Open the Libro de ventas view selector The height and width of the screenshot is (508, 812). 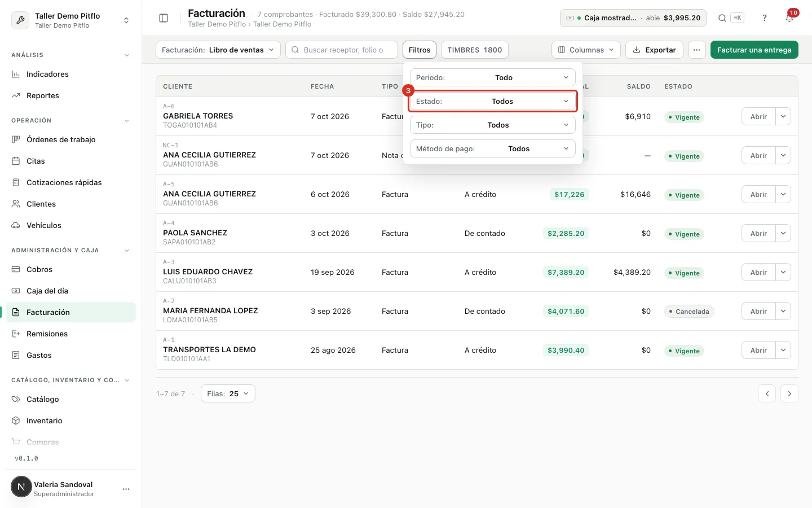tap(218, 50)
